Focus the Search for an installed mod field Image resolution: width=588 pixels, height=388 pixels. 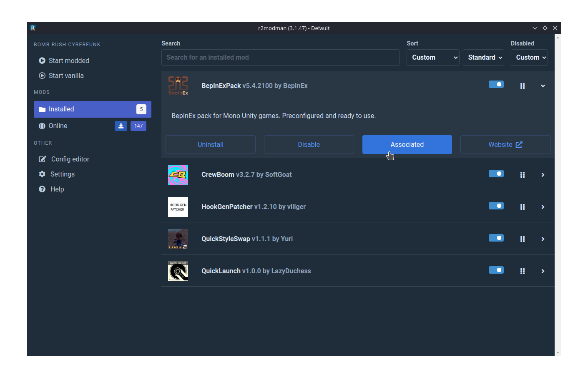[281, 58]
